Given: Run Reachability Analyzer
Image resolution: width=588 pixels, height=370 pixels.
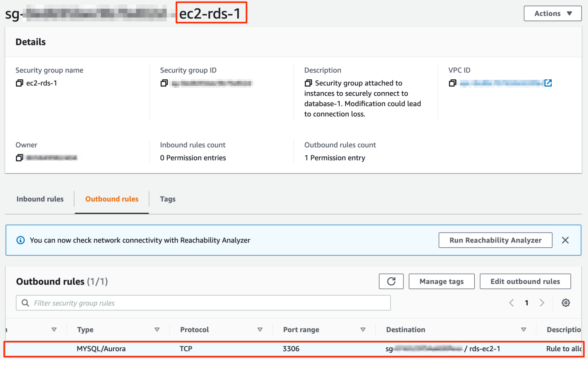Looking at the screenshot, I should click(x=495, y=240).
